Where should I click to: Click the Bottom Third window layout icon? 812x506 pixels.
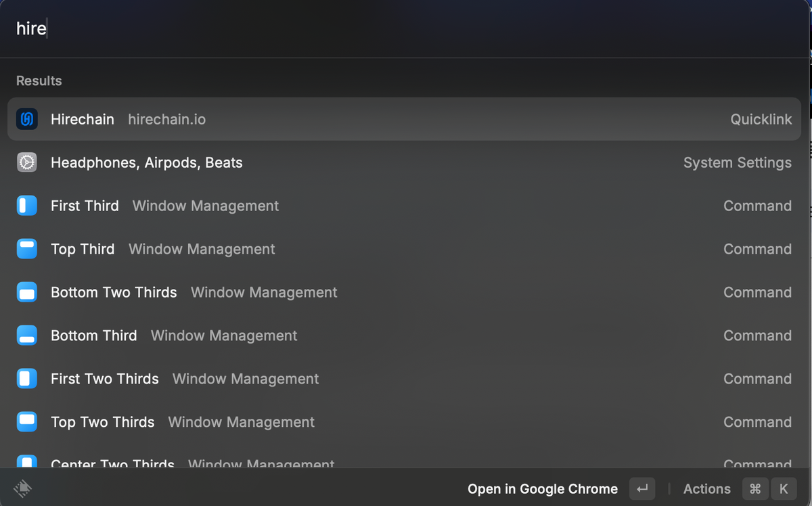(x=27, y=336)
